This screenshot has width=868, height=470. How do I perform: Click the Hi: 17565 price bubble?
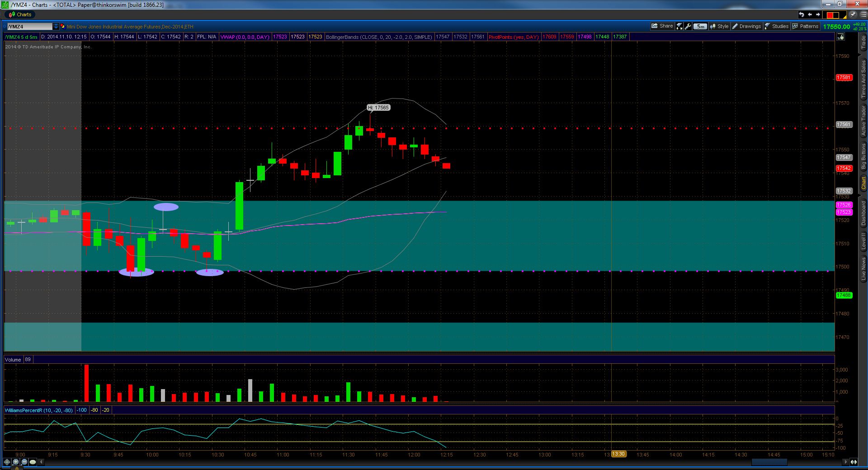point(378,108)
